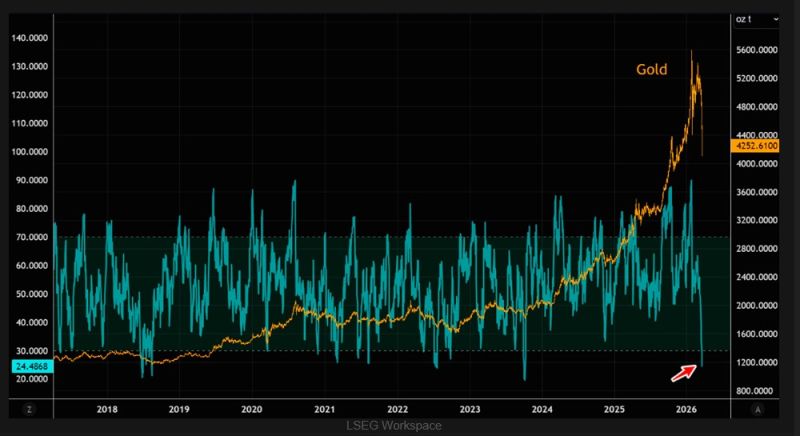Click the 2018 label on the time axis
The image size is (800, 436).
107,409
